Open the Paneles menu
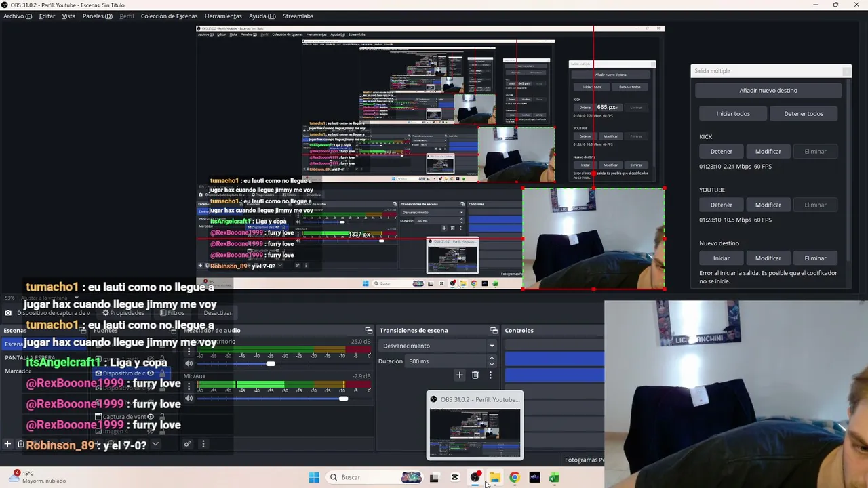Screen dimensions: 868x488 click(98, 16)
